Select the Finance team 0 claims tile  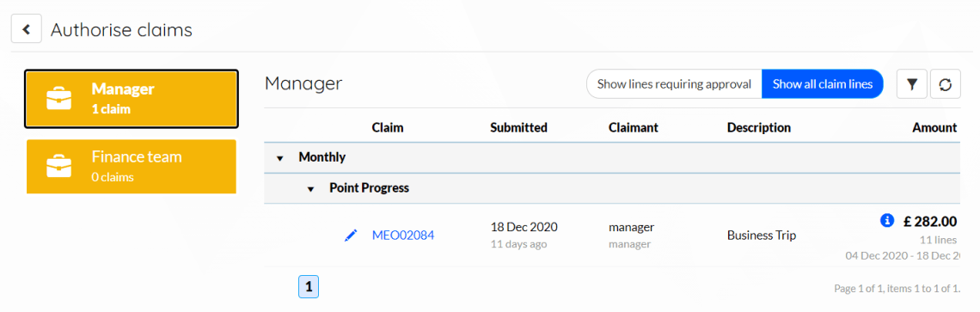tap(132, 167)
